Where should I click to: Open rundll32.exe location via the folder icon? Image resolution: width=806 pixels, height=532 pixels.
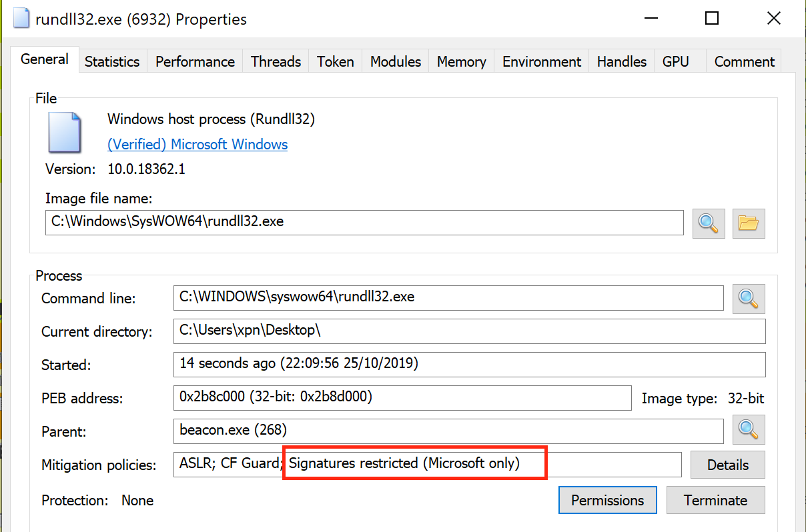(x=748, y=223)
